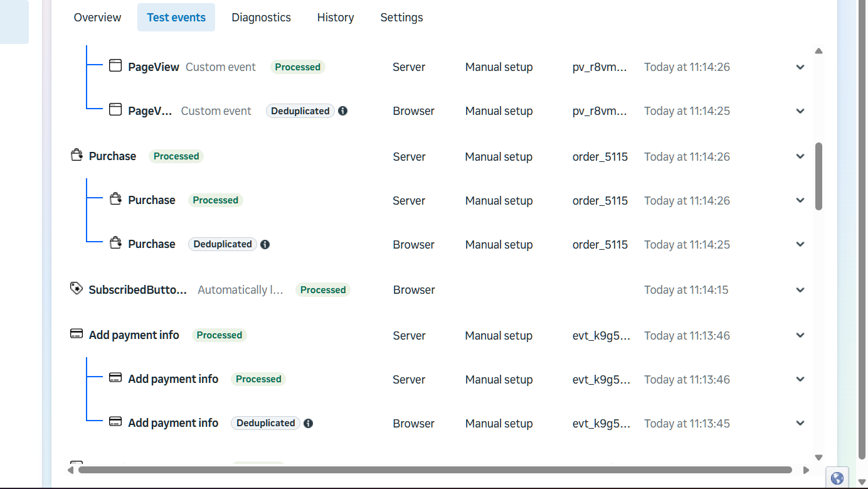The height and width of the screenshot is (489, 868).
Task: Open the Settings tab
Action: (401, 18)
